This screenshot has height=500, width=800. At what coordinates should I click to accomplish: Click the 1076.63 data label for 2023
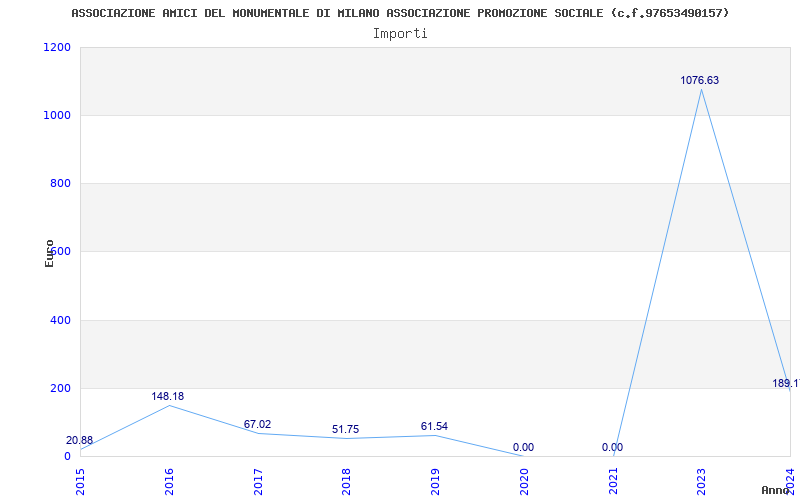699,81
